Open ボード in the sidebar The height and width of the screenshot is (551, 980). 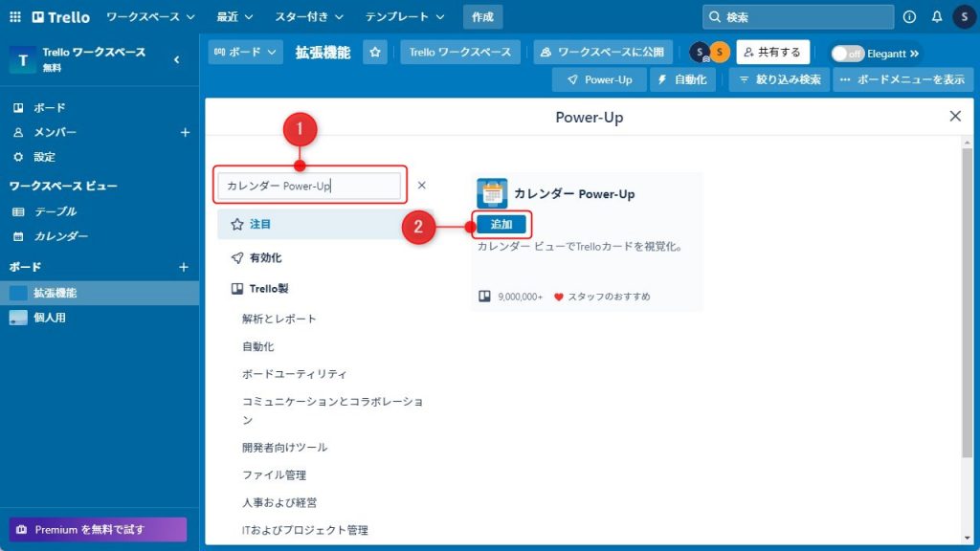point(50,108)
